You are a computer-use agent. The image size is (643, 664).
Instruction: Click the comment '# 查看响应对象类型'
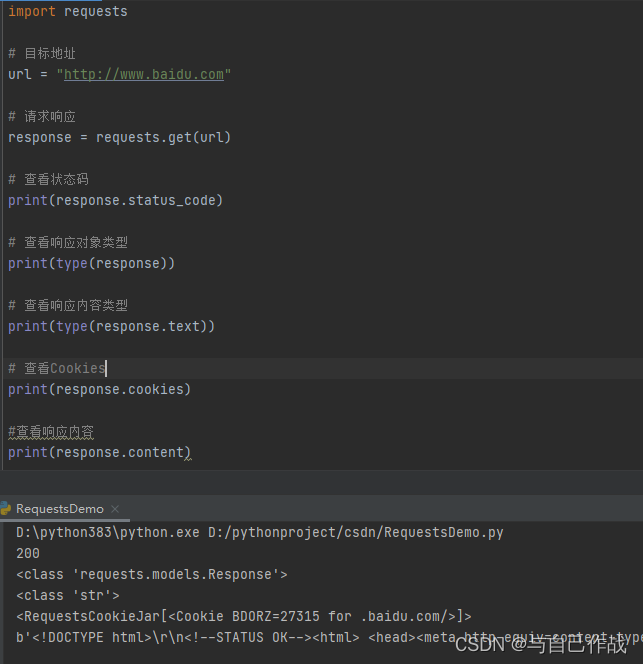click(68, 242)
